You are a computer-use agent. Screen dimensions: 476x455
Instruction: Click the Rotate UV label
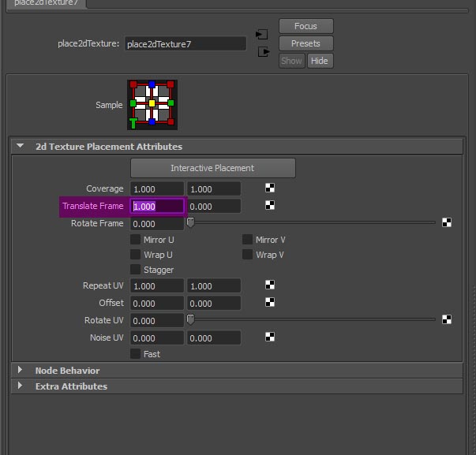[104, 320]
